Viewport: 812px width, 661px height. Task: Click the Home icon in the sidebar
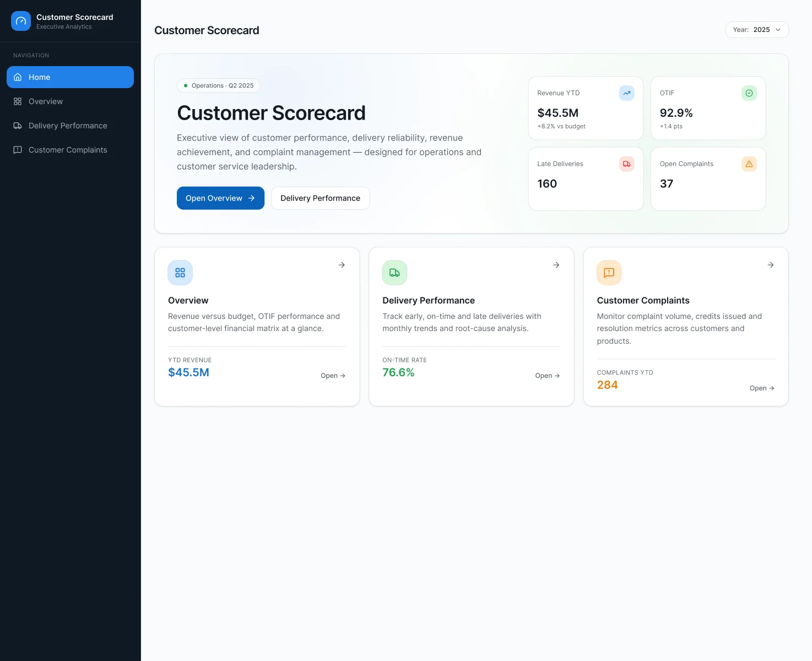(x=18, y=77)
